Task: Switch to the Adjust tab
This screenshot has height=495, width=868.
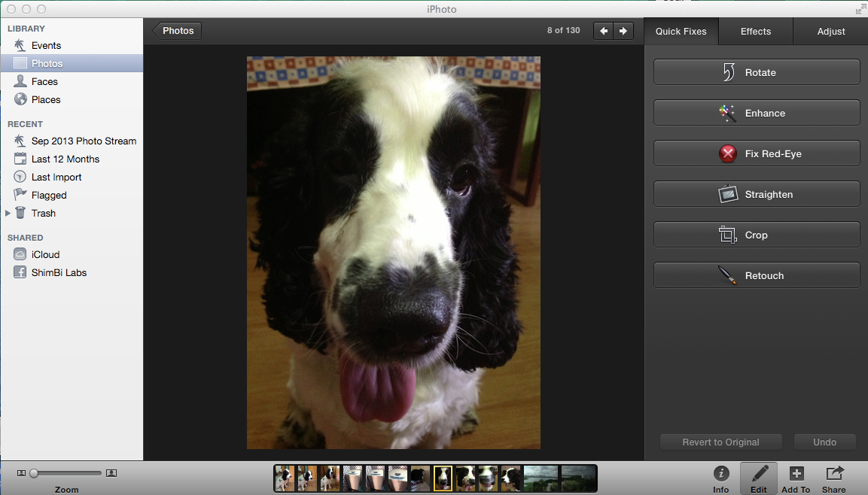Action: click(x=831, y=32)
